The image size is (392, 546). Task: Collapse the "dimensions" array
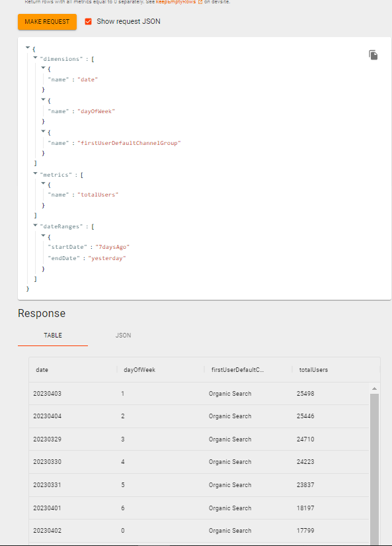35,58
